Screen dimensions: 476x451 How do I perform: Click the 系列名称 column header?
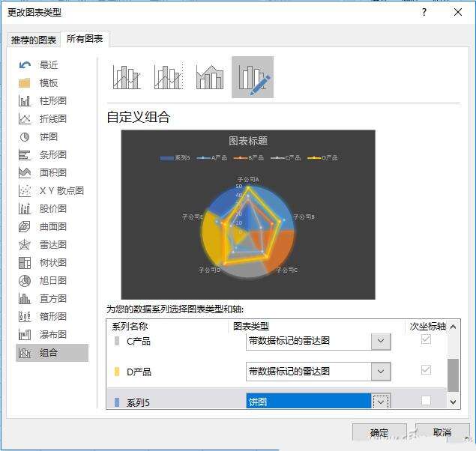130,327
